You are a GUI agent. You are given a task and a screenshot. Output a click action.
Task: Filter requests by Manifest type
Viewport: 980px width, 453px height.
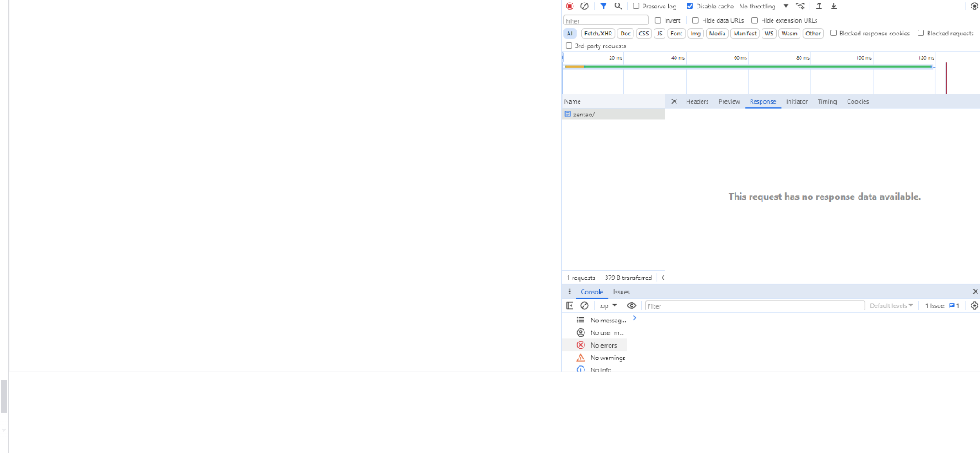coord(745,34)
